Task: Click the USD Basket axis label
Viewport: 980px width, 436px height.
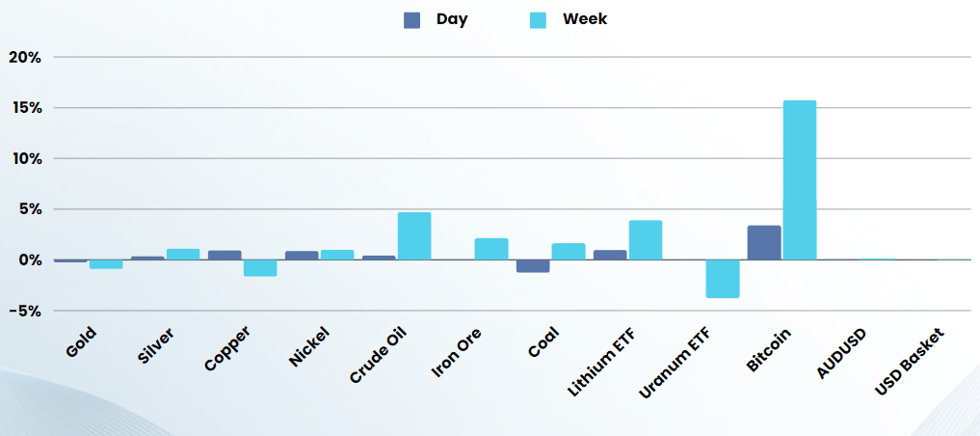Action: tap(909, 360)
